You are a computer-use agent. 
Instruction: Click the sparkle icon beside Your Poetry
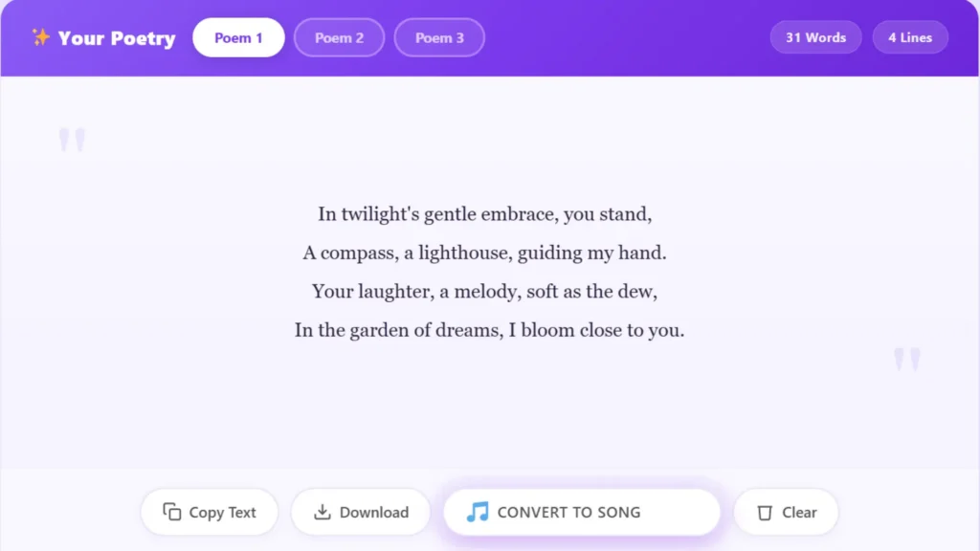click(x=40, y=36)
